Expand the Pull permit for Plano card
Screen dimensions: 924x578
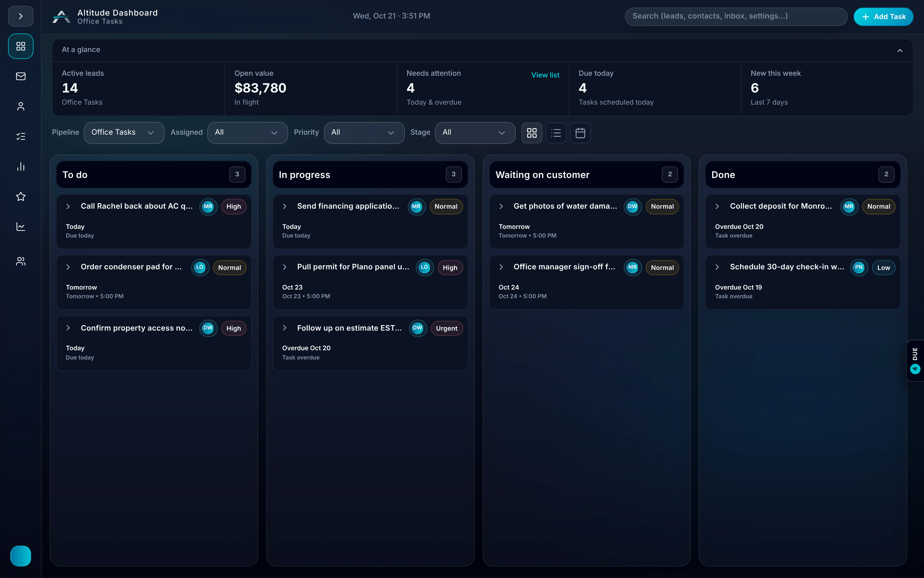[x=284, y=267]
